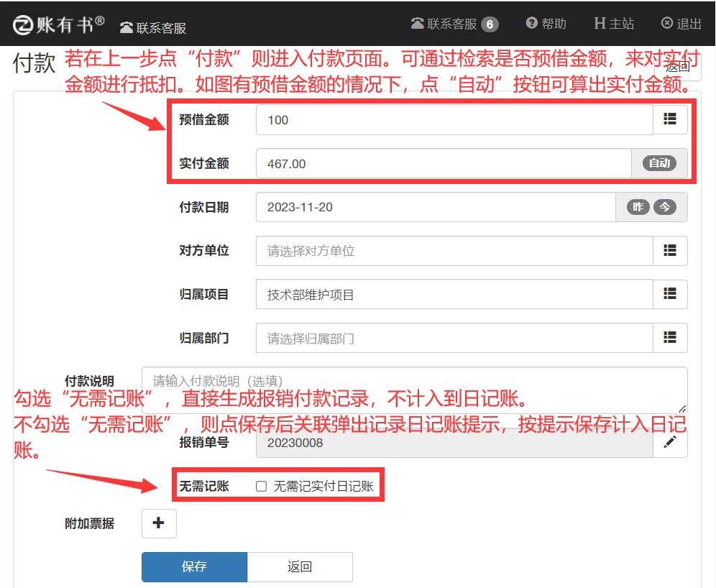716x588 pixels.
Task: Expand the 归属部门 selection list
Action: coord(670,338)
